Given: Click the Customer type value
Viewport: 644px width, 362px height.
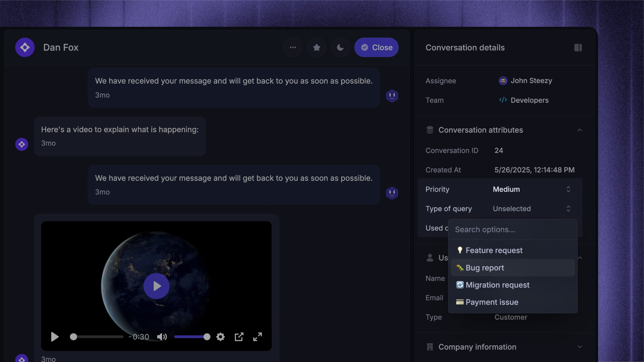Looking at the screenshot, I should [x=511, y=317].
